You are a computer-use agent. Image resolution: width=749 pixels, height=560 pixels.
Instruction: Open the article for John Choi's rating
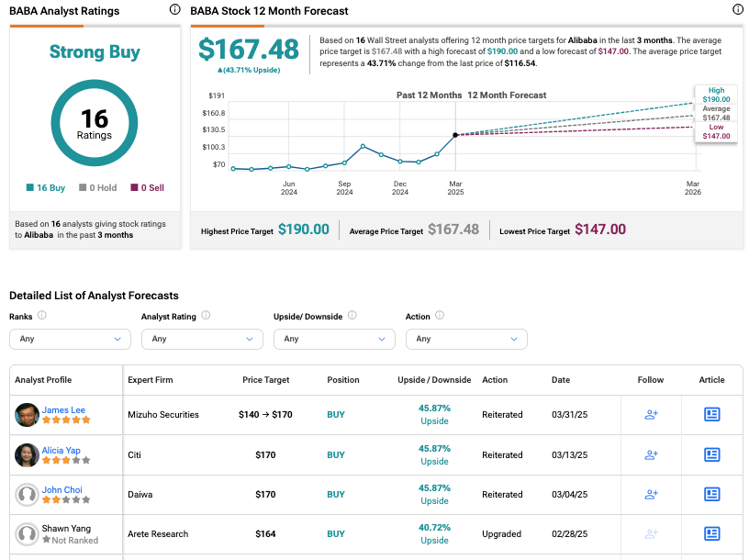[711, 494]
